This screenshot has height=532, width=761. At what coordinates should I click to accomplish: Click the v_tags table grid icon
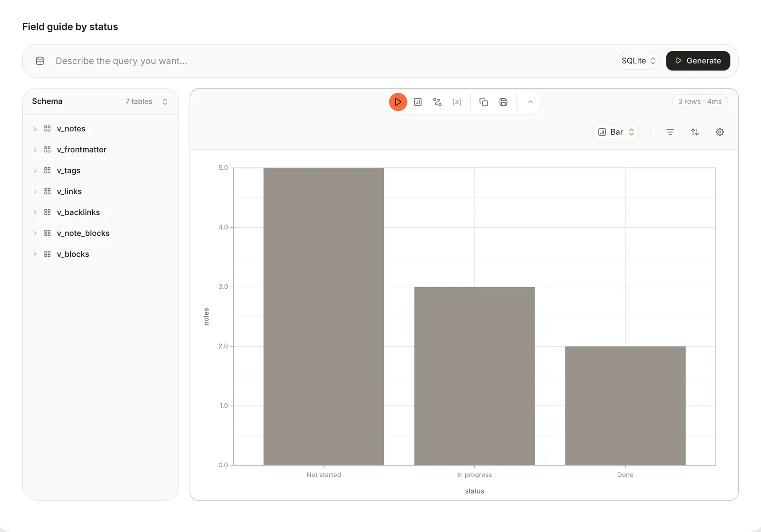click(x=48, y=171)
